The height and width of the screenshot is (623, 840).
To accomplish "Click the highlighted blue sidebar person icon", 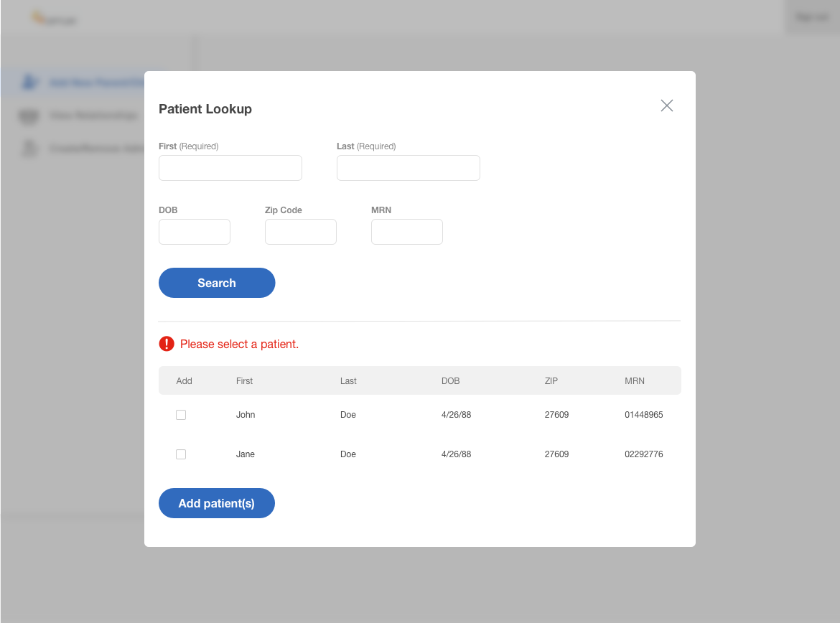I will 29,83.
